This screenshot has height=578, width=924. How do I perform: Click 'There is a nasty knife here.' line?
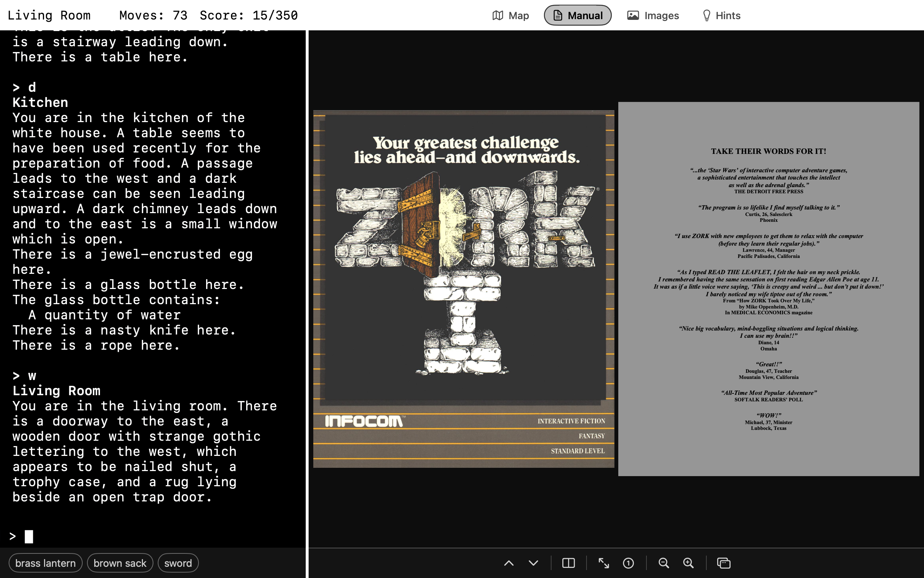click(125, 330)
